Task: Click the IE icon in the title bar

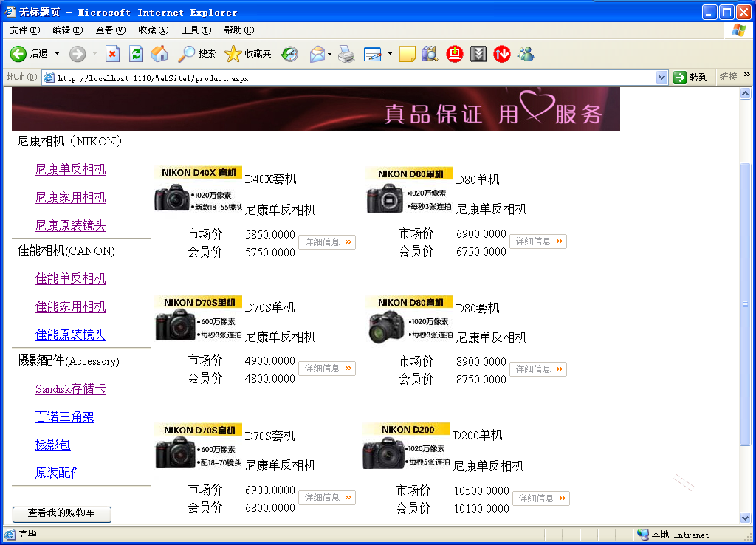Action: [x=10, y=12]
